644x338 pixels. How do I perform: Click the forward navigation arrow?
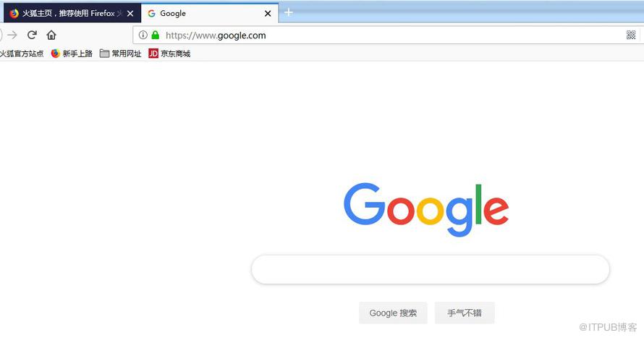point(12,35)
